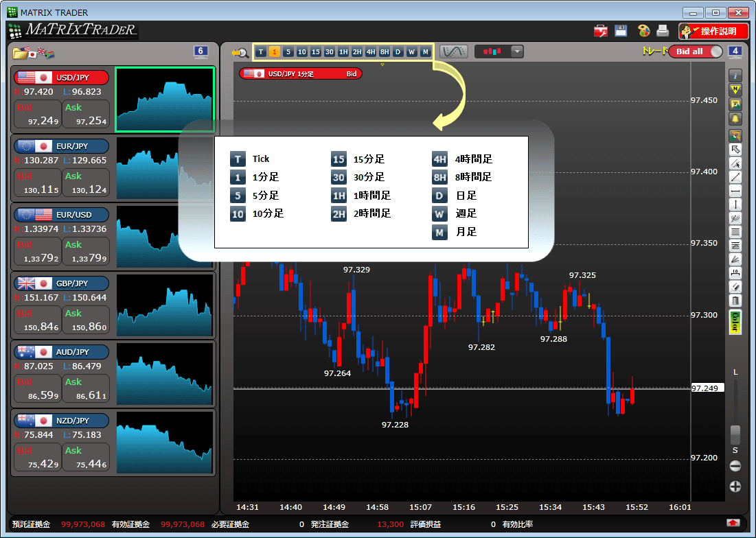Open the currency pair folder with flags

33,53
